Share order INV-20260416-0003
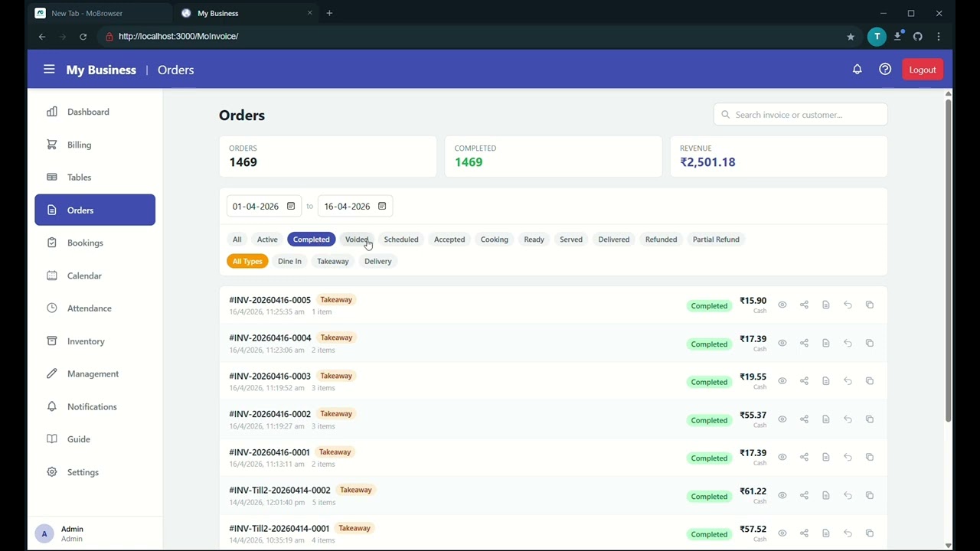This screenshot has height=551, width=980. pyautogui.click(x=804, y=381)
